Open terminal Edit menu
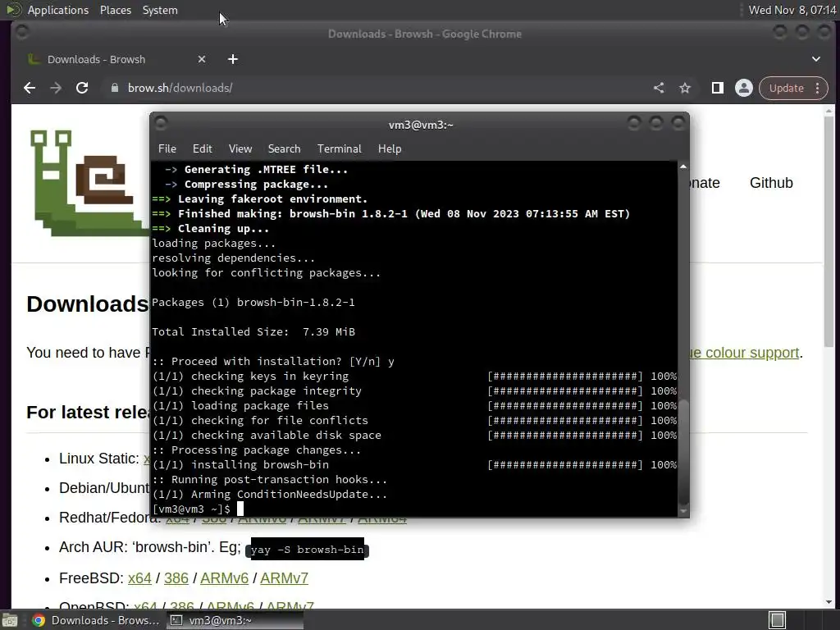840x630 pixels. coord(202,148)
